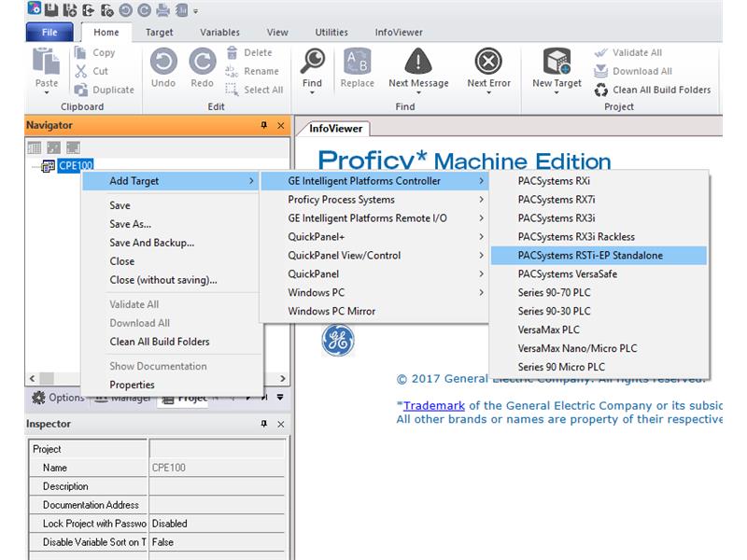Open the dropdown arrow under New Target

[x=557, y=92]
